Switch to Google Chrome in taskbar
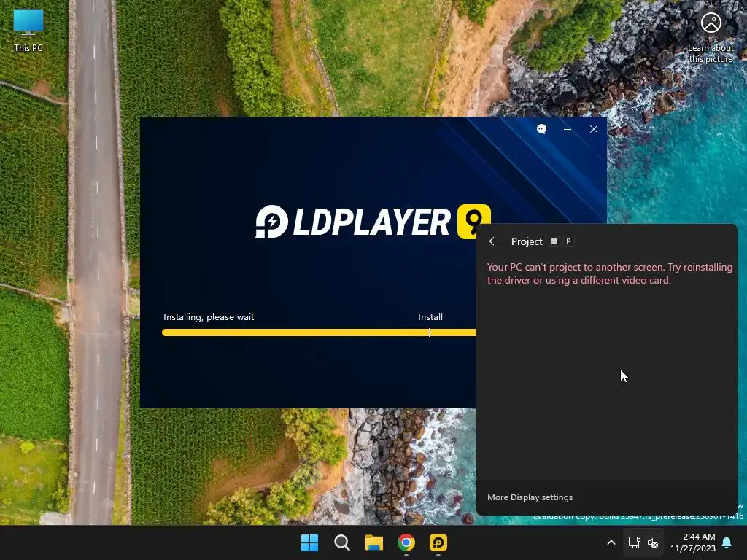The width and height of the screenshot is (747, 560). coord(406,542)
